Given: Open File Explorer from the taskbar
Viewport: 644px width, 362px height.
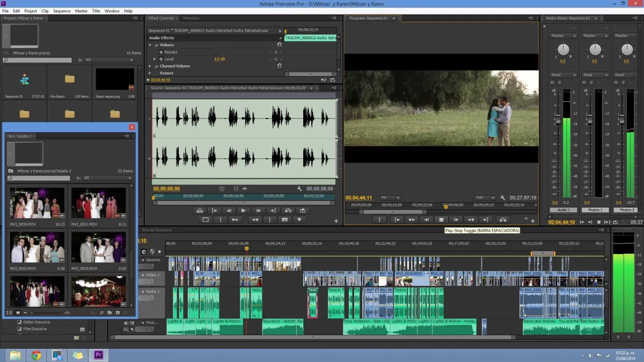Looking at the screenshot, I should pyautogui.click(x=15, y=354).
